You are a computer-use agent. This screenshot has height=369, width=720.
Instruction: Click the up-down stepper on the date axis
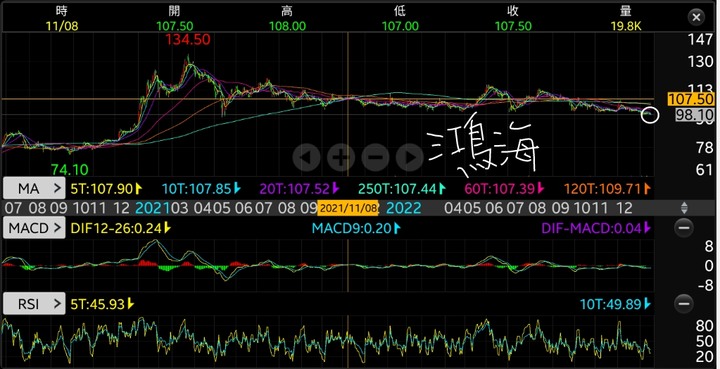pyautogui.click(x=684, y=208)
